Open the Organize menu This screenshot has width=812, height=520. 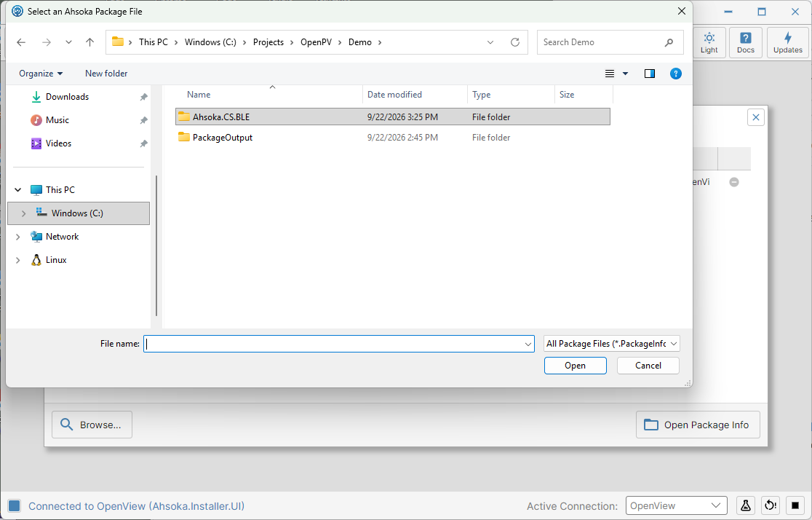click(x=41, y=74)
